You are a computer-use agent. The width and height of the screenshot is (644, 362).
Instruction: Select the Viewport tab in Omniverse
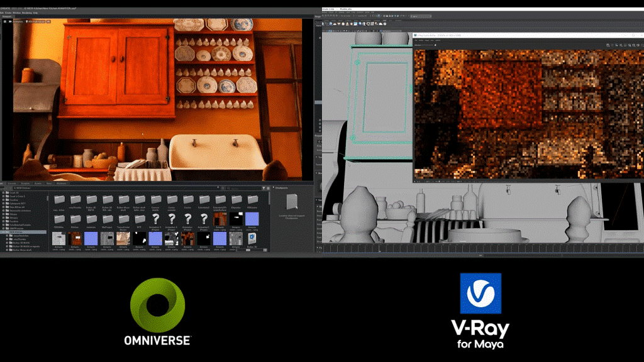(7, 16)
